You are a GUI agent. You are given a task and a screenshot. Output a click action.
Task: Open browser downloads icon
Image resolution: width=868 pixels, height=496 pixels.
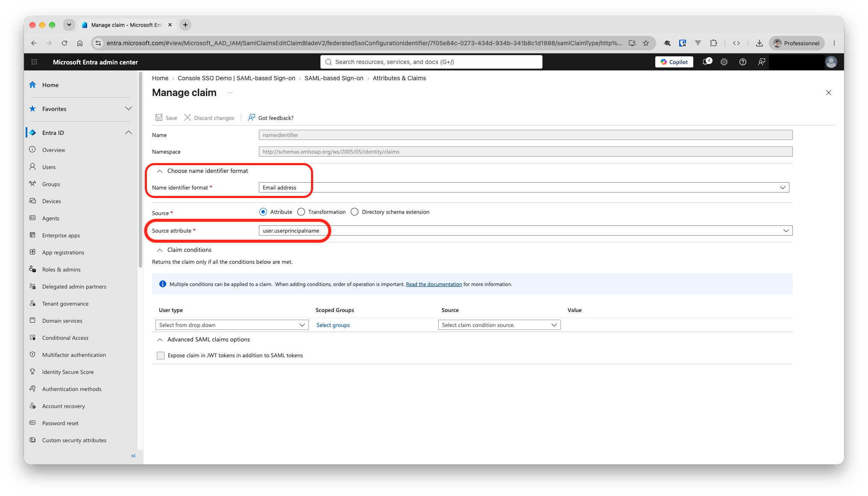click(759, 43)
